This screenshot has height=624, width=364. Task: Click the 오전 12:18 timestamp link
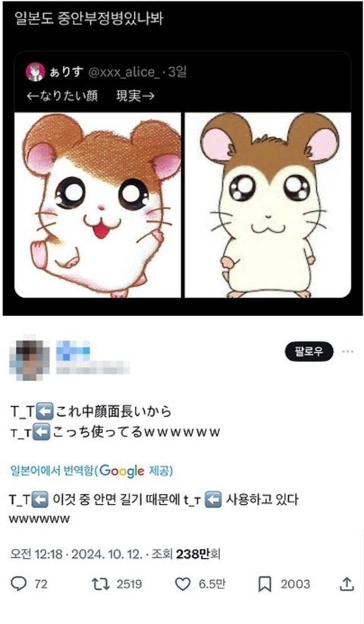[x=36, y=554]
